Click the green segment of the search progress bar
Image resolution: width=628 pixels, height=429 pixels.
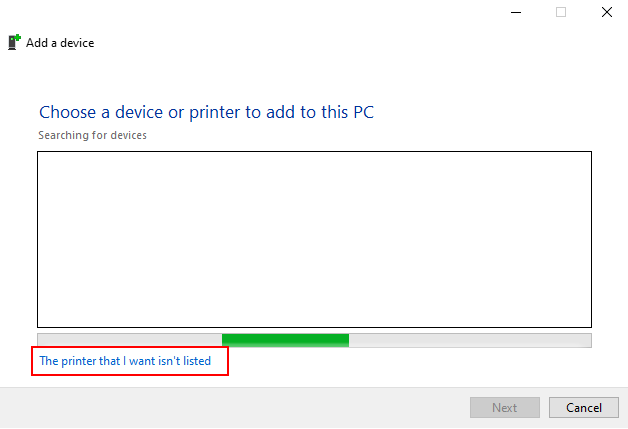click(x=285, y=340)
